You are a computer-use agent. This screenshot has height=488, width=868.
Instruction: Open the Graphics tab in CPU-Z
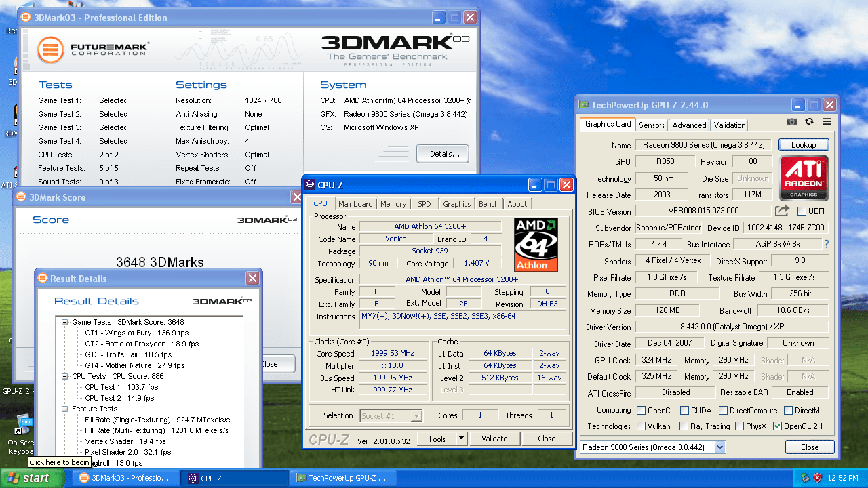[456, 204]
